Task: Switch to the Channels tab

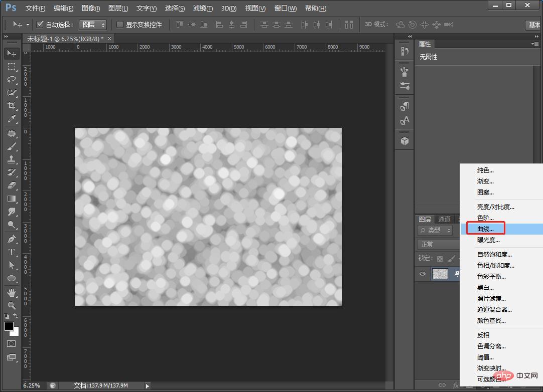Action: tap(444, 219)
